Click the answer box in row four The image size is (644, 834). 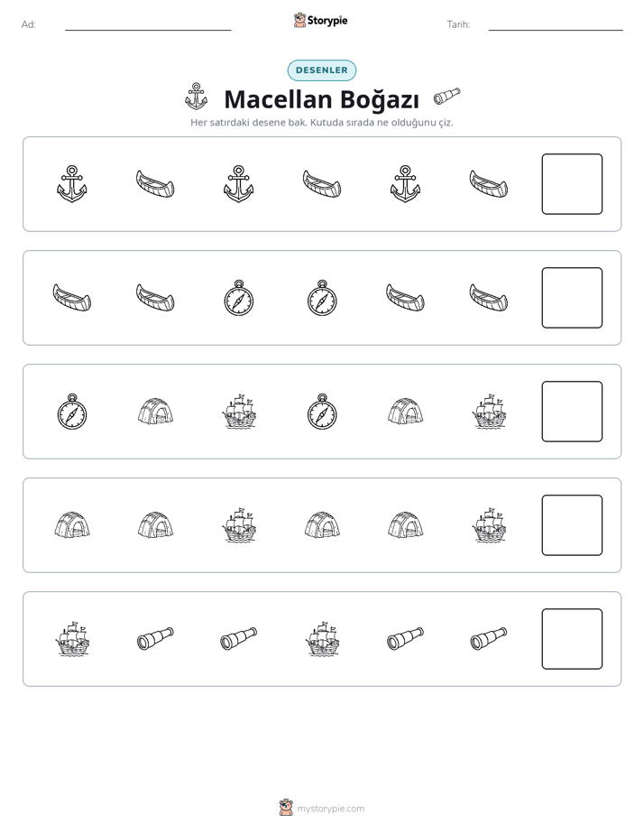tap(572, 525)
